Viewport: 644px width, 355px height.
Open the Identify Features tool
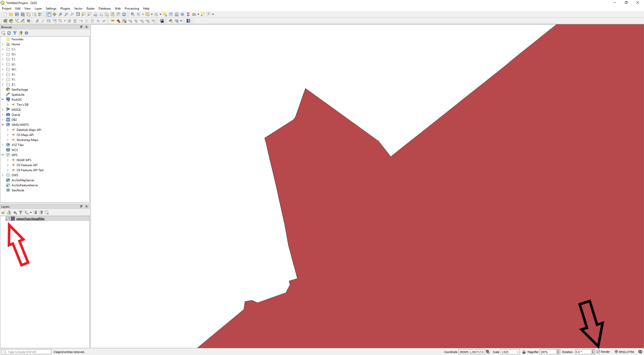coord(133,14)
